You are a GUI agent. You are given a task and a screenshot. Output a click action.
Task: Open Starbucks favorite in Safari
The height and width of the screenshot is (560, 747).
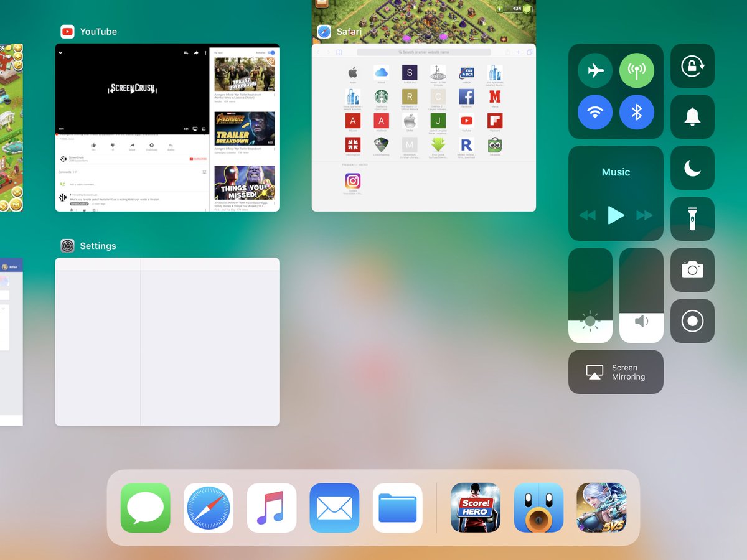382,96
